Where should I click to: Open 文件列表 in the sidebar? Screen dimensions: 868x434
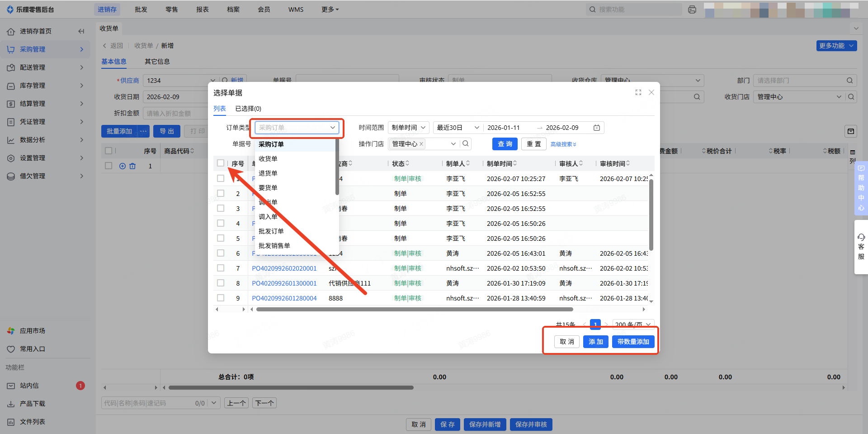(x=33, y=422)
